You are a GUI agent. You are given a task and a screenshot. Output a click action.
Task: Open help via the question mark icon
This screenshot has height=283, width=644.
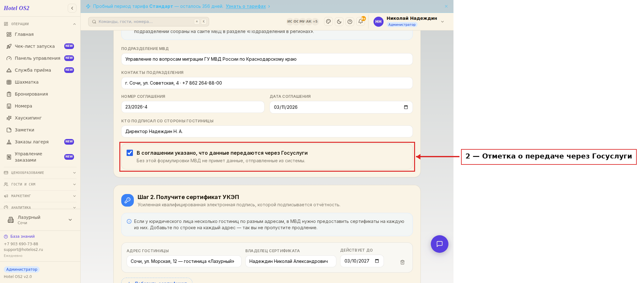point(350,22)
